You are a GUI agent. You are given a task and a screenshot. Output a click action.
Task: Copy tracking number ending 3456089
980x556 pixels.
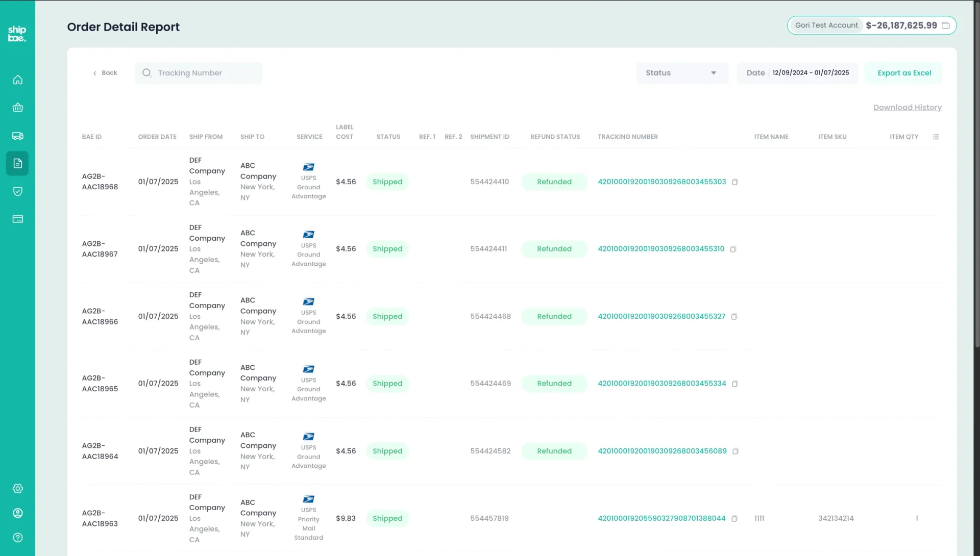tap(736, 451)
